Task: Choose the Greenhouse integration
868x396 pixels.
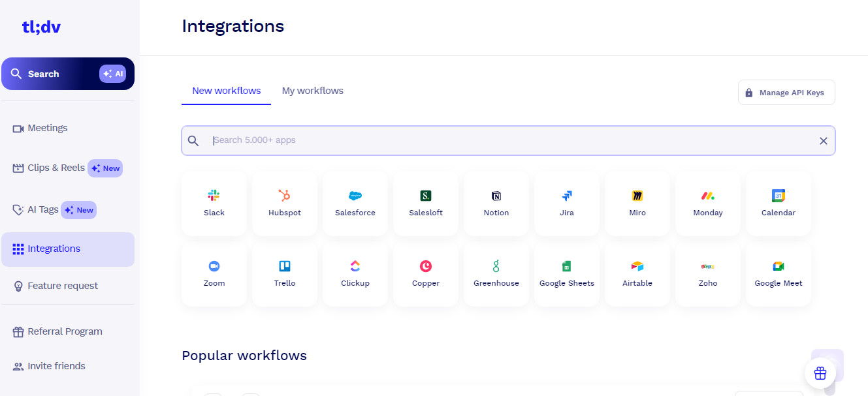Action: [496, 274]
